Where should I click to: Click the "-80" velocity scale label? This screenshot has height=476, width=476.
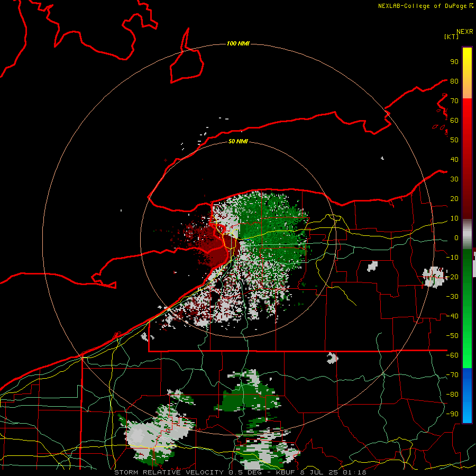pos(452,395)
